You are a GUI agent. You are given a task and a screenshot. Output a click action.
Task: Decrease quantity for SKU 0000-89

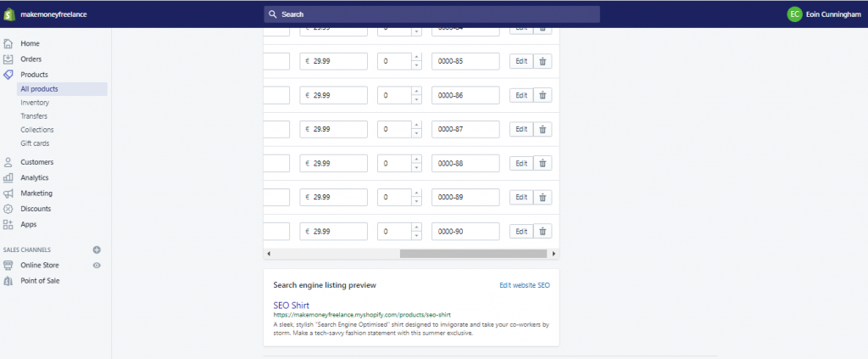point(416,202)
